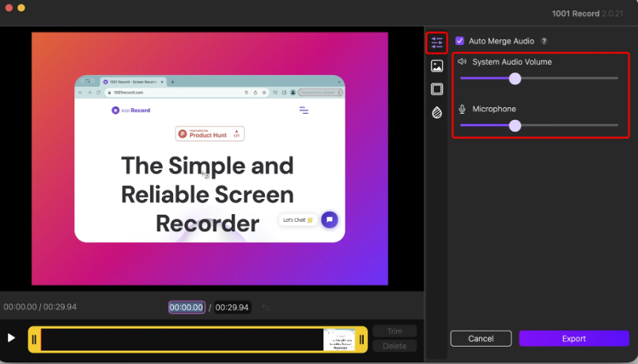Click the black timeline track
The image size is (638, 364).
pyautogui.click(x=182, y=340)
